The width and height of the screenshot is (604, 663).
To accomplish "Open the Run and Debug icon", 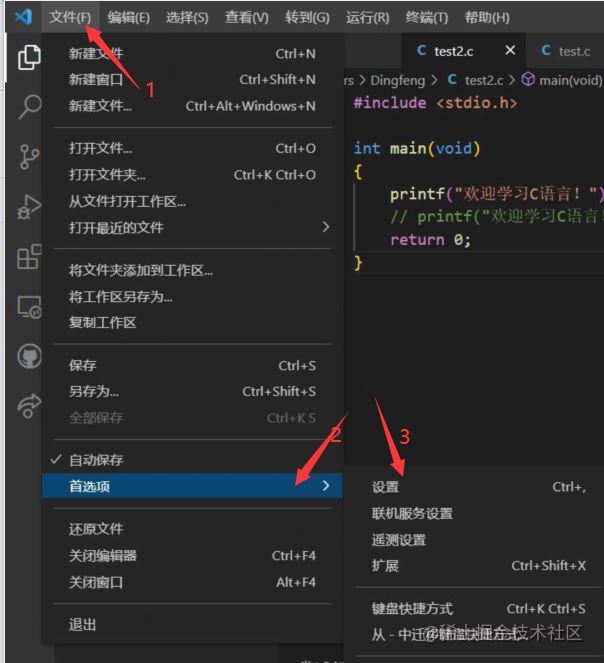I will pos(29,207).
